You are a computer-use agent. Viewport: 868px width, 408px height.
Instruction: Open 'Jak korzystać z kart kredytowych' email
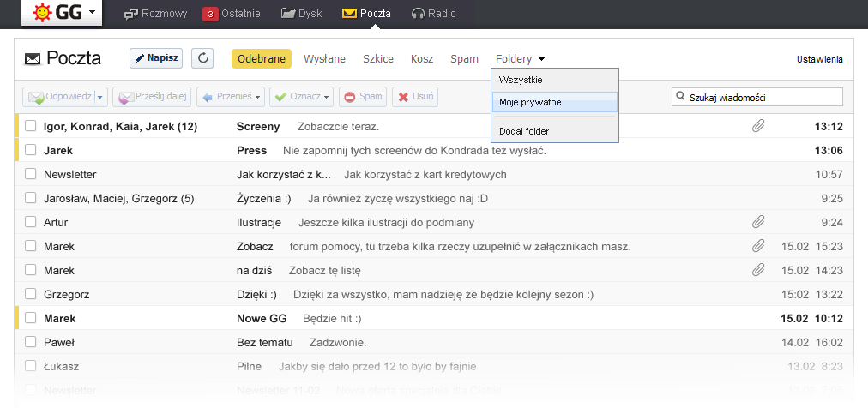point(433,174)
